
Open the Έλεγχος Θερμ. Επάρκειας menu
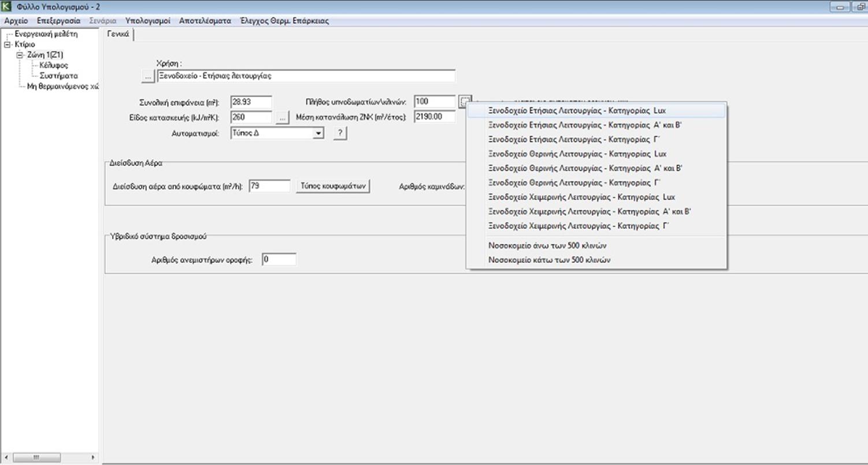[x=284, y=20]
